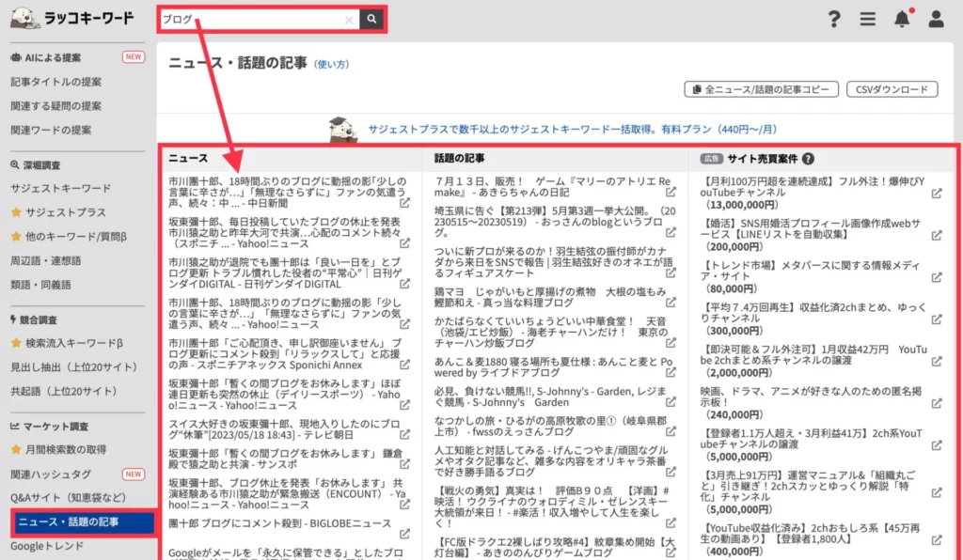
Task: Open the external-link icon for マリーのアトリエ Remake
Action: (671, 192)
